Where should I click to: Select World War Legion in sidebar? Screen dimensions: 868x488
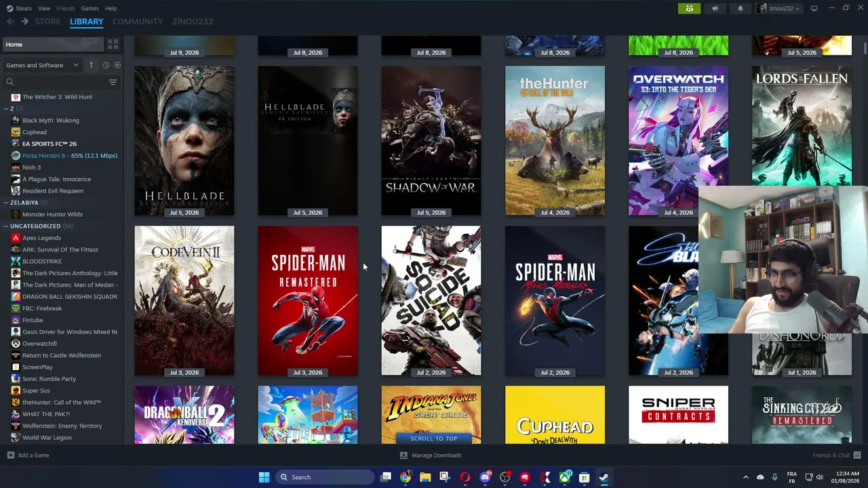[x=47, y=438]
